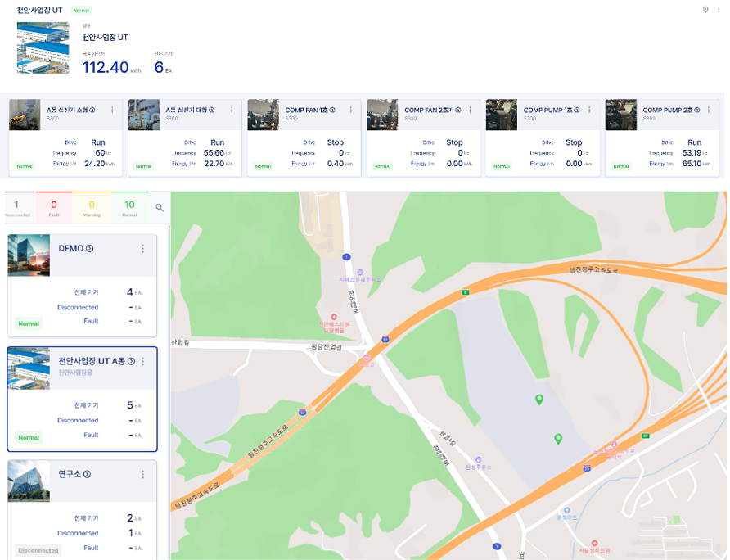This screenshot has height=560, width=730.
Task: Click the 천안사업장 UT factory thumbnail image
Action: 43,47
